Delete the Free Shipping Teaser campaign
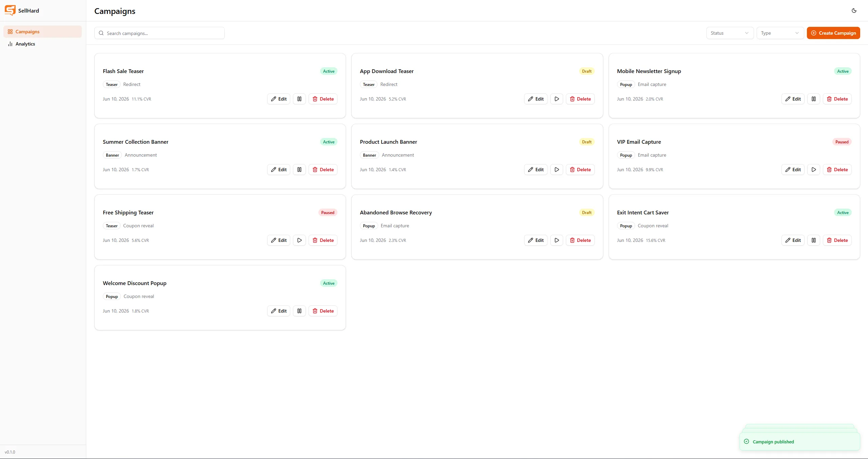The width and height of the screenshot is (868, 459). pyautogui.click(x=323, y=240)
